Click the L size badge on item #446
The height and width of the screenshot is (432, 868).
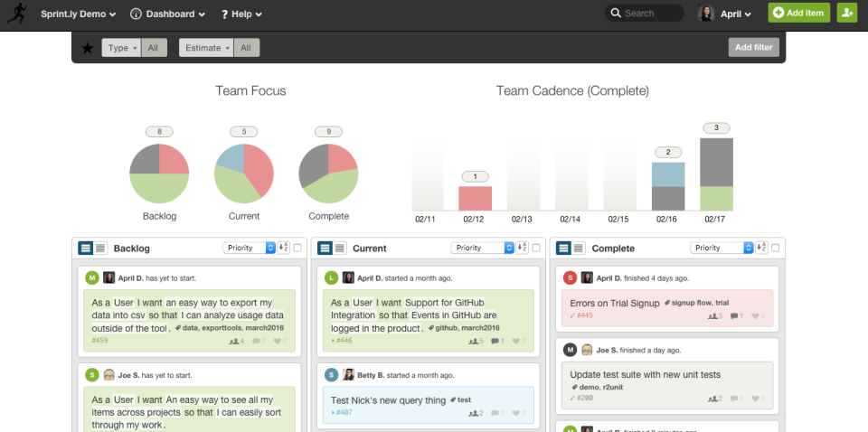pyautogui.click(x=331, y=277)
